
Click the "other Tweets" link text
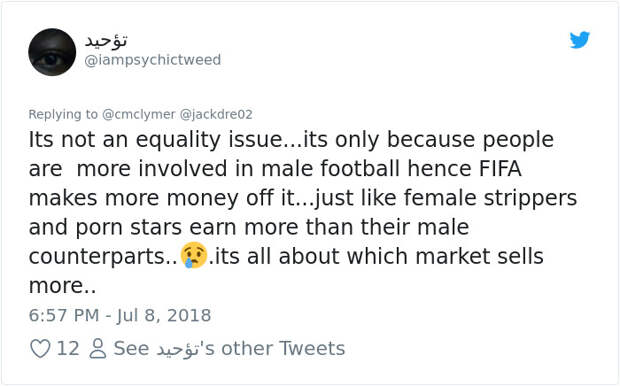(283, 348)
